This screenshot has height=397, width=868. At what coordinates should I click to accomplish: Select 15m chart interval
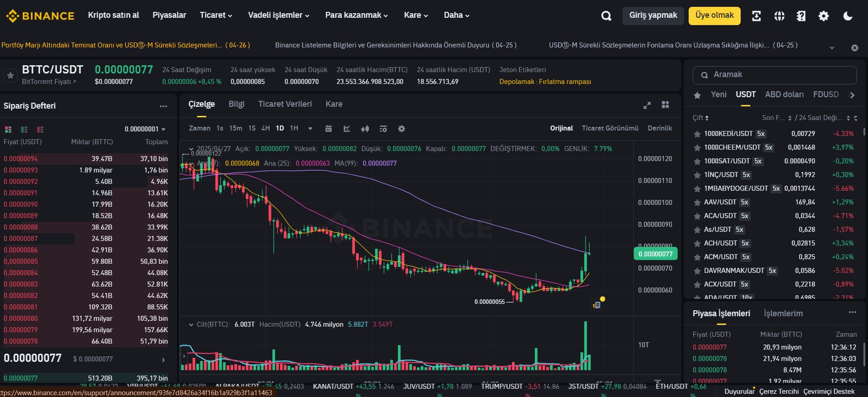[235, 128]
